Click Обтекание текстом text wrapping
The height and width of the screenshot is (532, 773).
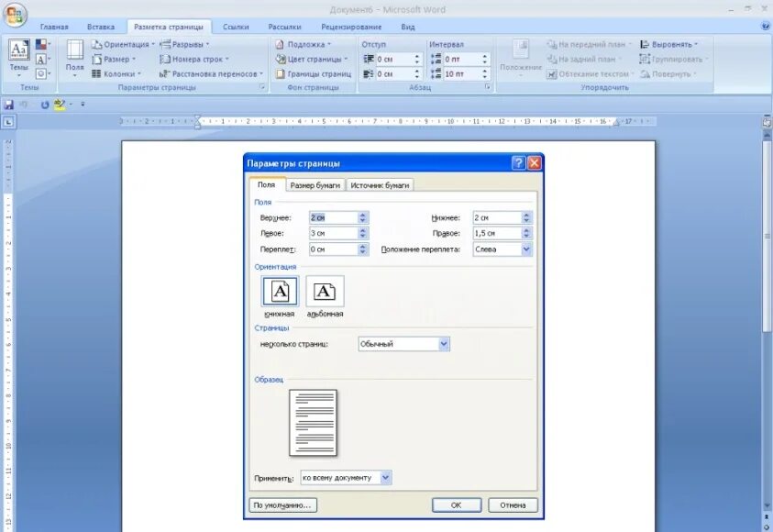[591, 74]
